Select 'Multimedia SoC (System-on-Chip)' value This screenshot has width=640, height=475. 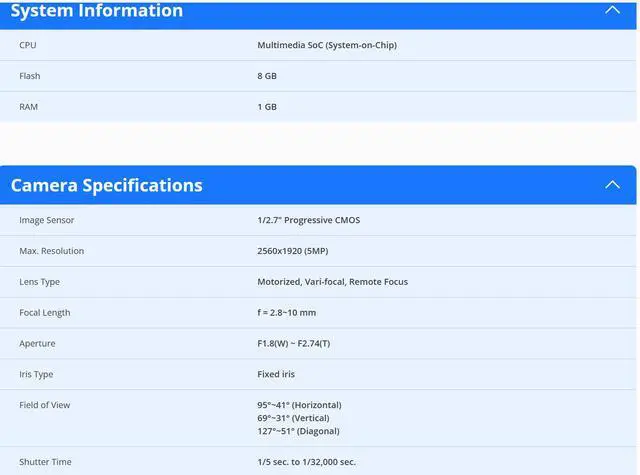pyautogui.click(x=327, y=45)
